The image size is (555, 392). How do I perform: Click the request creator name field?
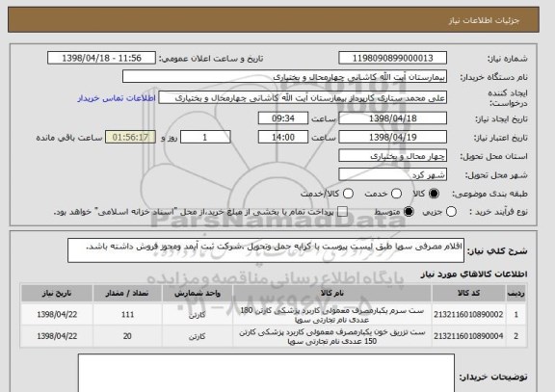click(x=303, y=97)
